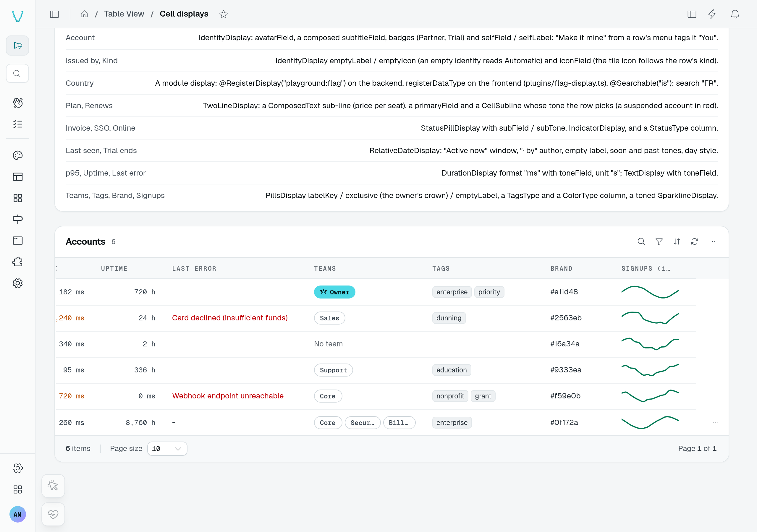Open the sidebar search icon
The image size is (757, 532).
coord(17,74)
